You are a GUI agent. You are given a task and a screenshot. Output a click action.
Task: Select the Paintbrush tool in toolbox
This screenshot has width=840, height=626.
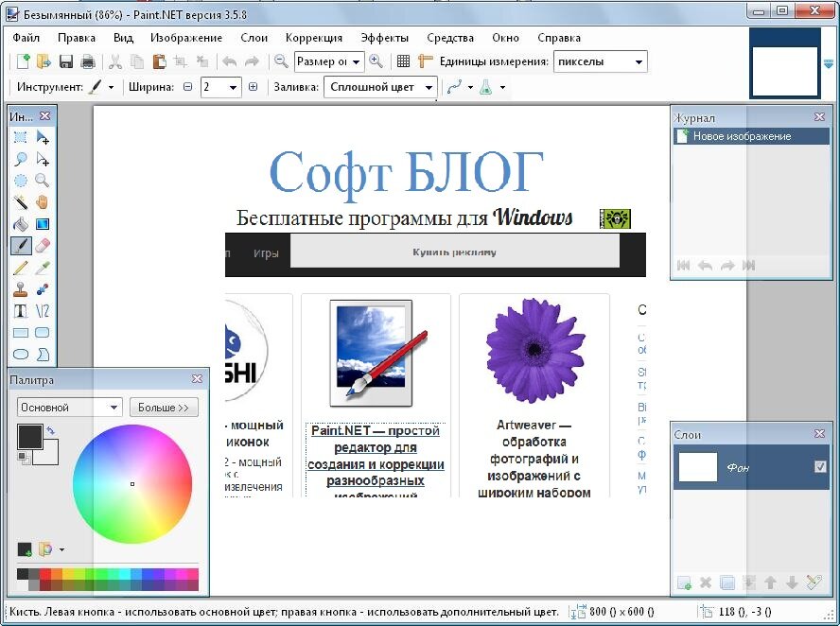21,246
